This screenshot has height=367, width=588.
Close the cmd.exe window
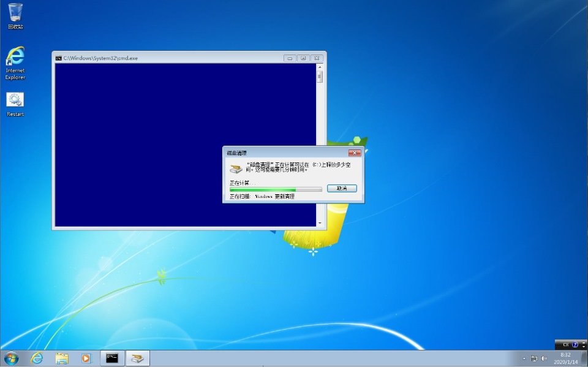[317, 58]
